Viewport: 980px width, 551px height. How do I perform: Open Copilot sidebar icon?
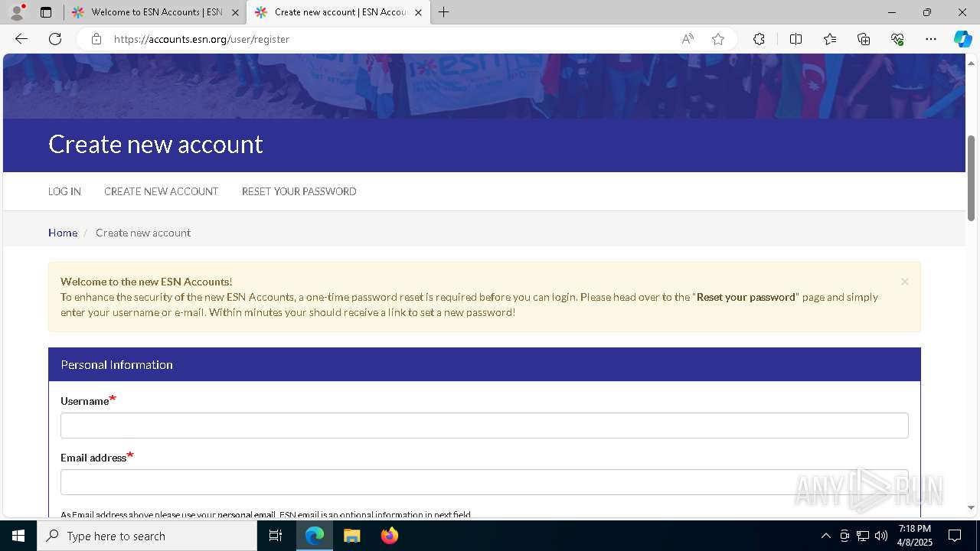click(962, 39)
